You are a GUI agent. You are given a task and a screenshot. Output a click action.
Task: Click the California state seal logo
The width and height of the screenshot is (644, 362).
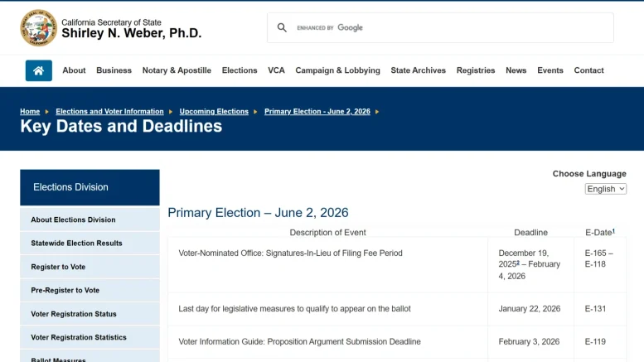click(39, 28)
